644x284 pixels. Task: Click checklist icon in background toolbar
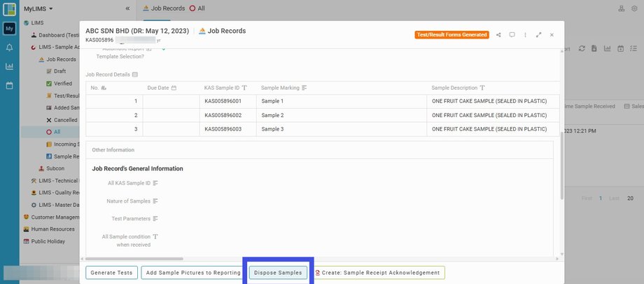633,48
